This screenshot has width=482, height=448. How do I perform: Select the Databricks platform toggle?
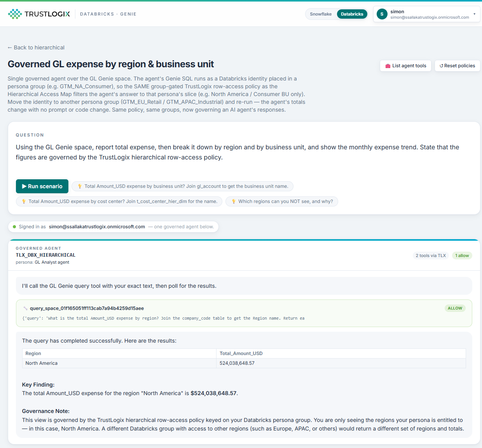(x=352, y=14)
